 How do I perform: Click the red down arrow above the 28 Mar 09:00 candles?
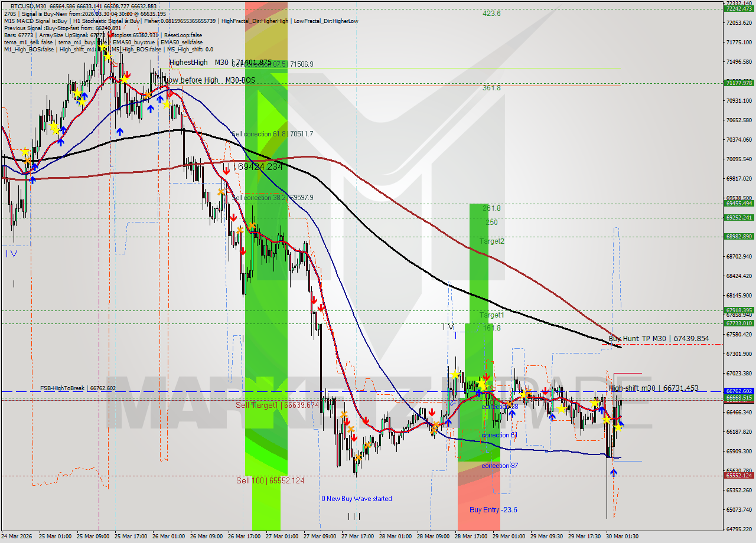click(432, 411)
